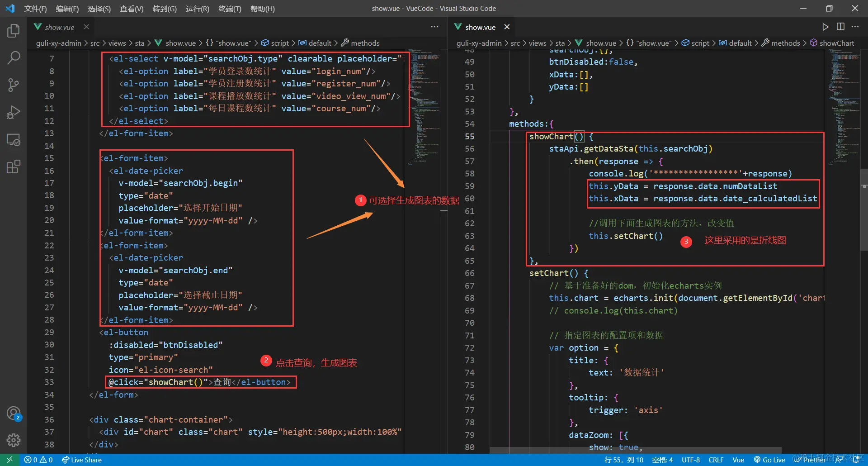Open the Search view in activity bar
This screenshot has height=466, width=868.
14,58
